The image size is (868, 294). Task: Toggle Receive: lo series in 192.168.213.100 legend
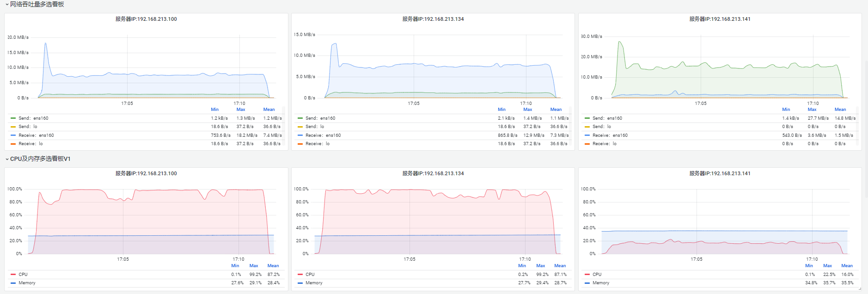31,144
